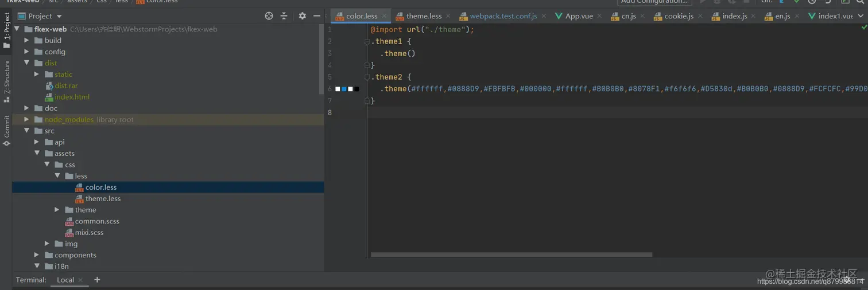Click the first white color swatch on line 6

[x=338, y=89]
